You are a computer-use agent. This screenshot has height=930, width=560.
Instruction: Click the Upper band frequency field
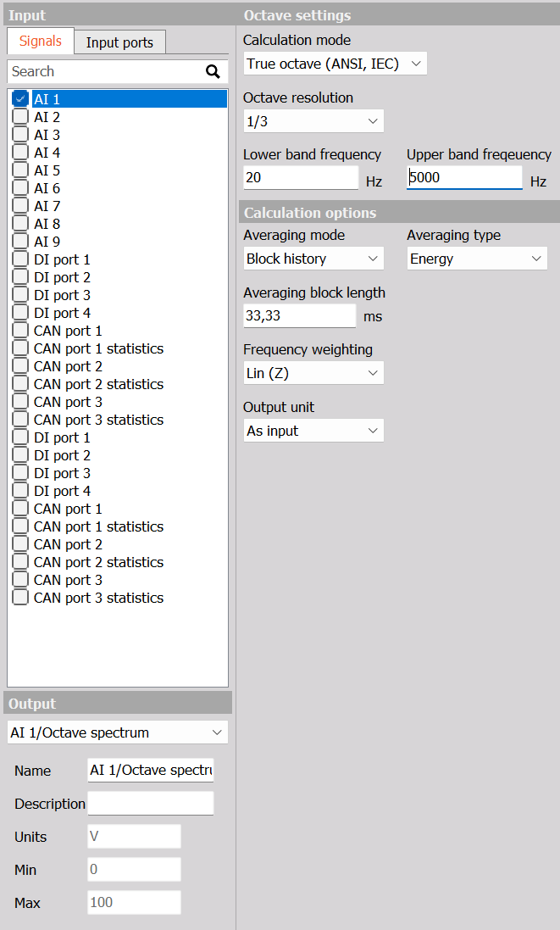464,177
